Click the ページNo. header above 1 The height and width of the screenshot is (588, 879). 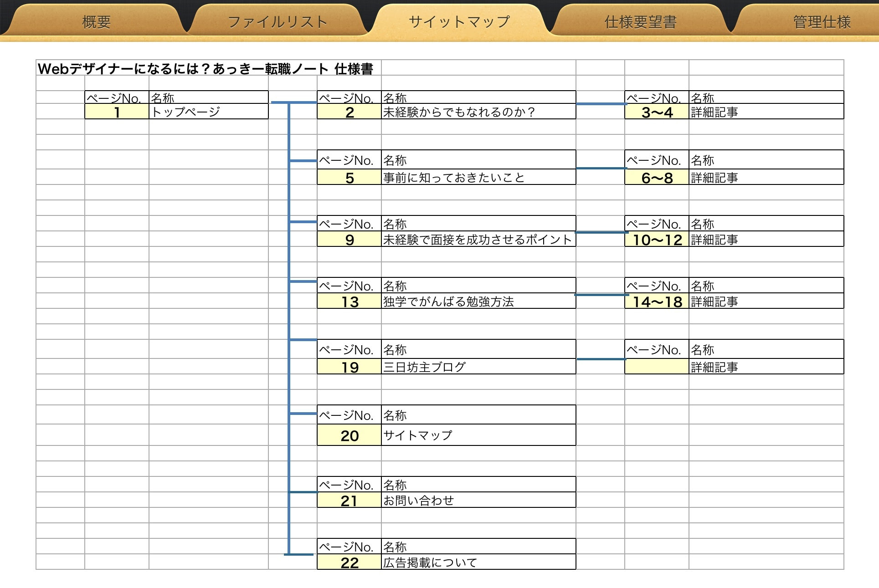117,97
